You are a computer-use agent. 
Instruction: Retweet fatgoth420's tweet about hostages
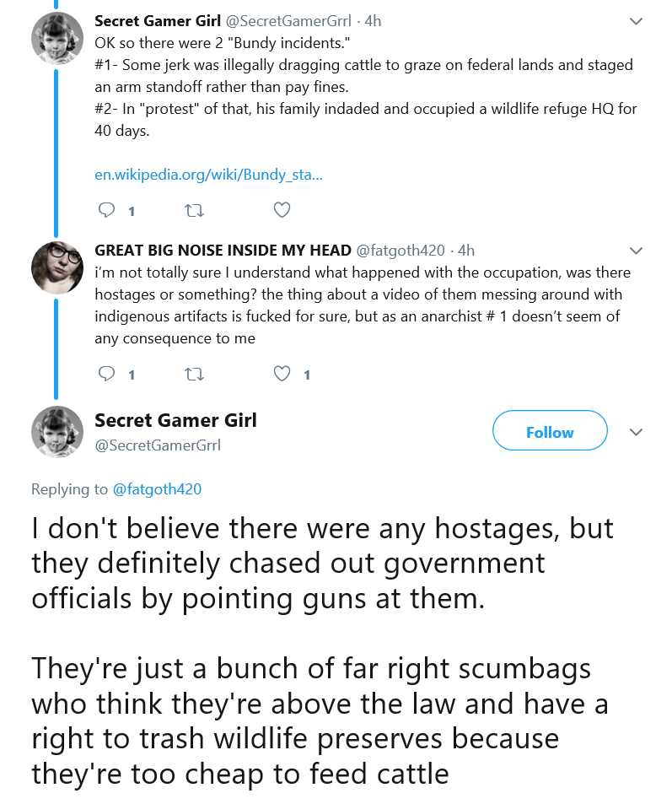coord(194,375)
